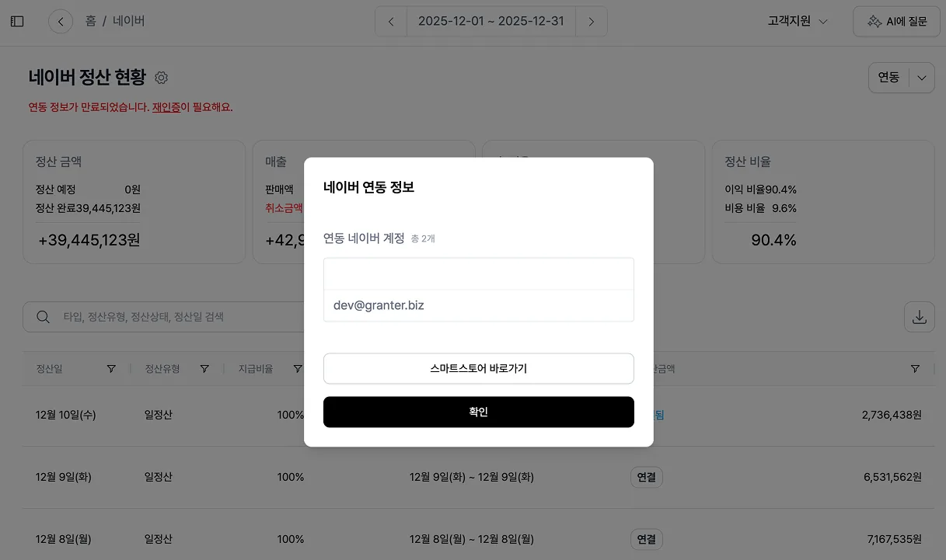
Task: Click the 12월 8일(월) ~ 12월 8일(월) period
Action: point(472,539)
